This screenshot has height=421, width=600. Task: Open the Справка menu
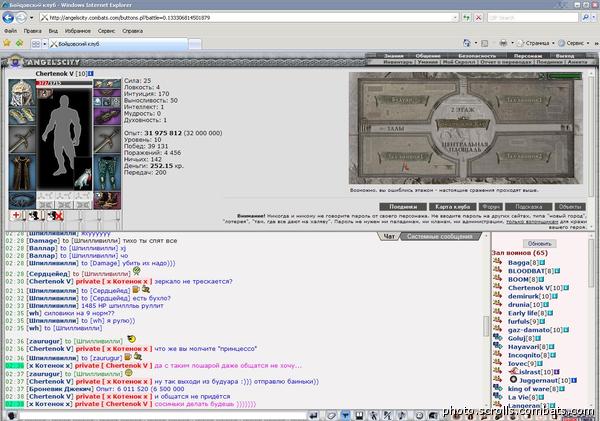click(133, 31)
